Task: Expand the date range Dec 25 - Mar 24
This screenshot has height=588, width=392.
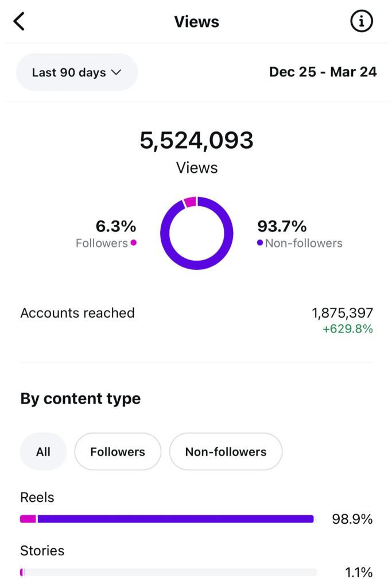Action: click(323, 72)
